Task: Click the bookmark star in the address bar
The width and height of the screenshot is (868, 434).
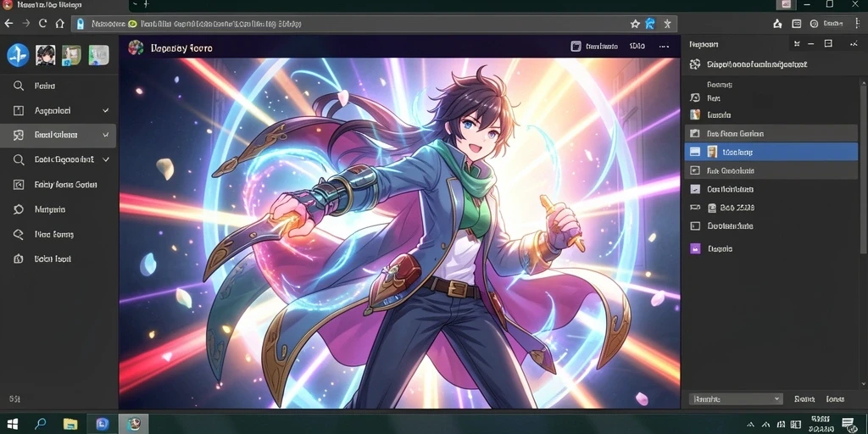Action: pos(635,24)
